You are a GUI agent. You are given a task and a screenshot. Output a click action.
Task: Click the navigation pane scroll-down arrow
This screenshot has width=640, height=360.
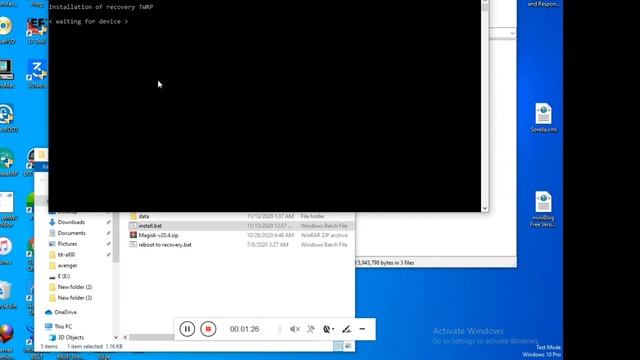click(116, 338)
